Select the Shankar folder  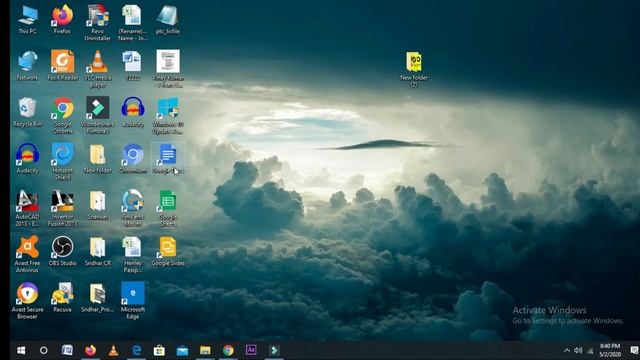[98, 205]
